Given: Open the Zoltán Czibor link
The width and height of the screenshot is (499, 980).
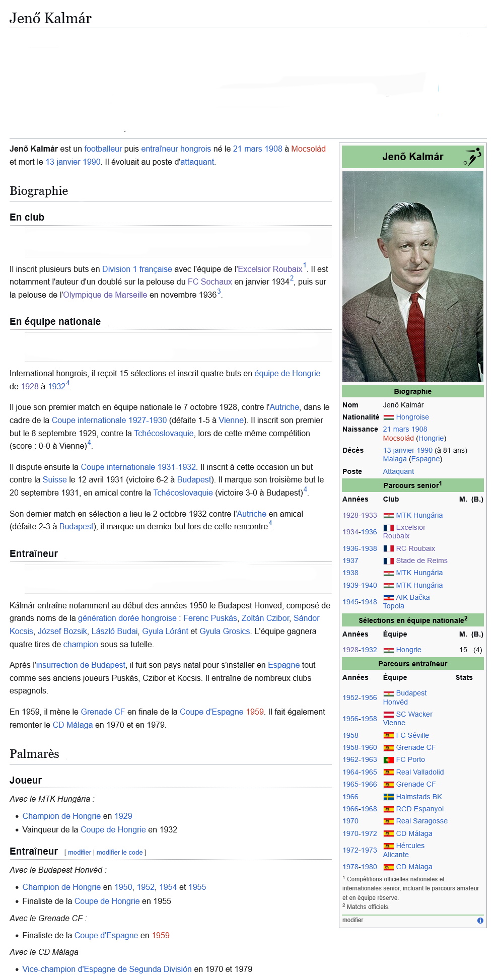Looking at the screenshot, I should pyautogui.click(x=265, y=618).
